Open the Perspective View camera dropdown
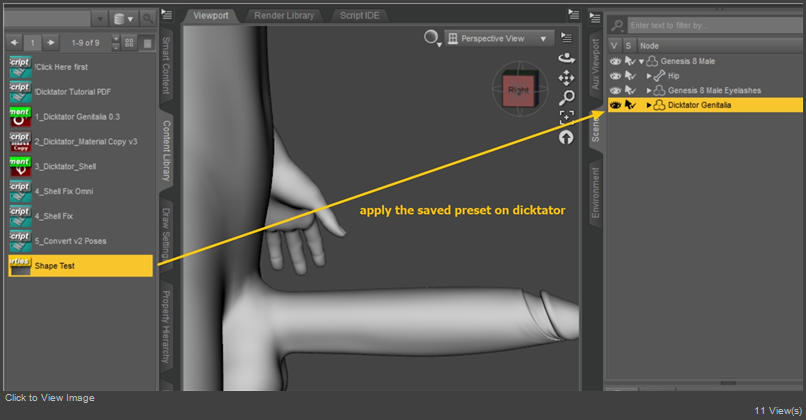The image size is (806, 420). 498,39
